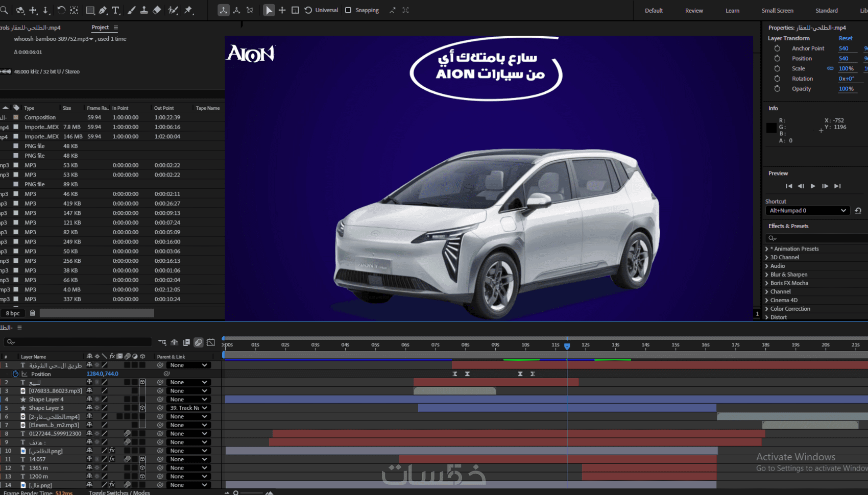Click the Local Axis mode icon
Screen dimensions: 868x495
[224, 10]
